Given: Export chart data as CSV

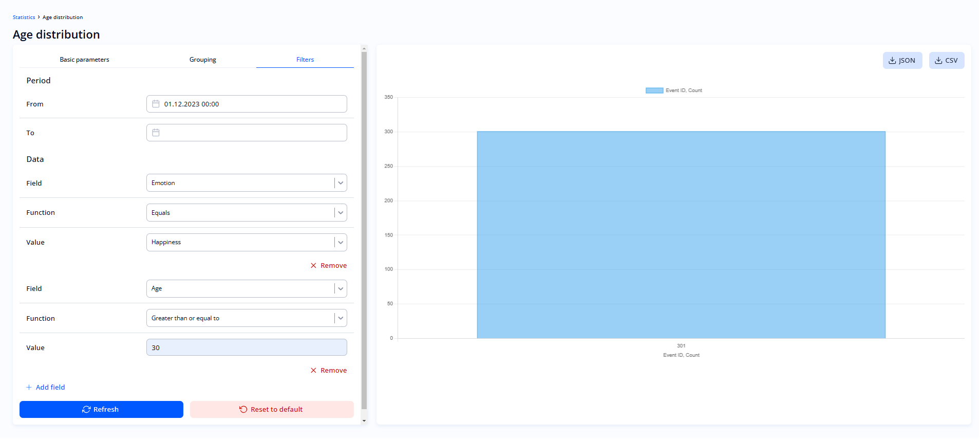Looking at the screenshot, I should (x=946, y=61).
